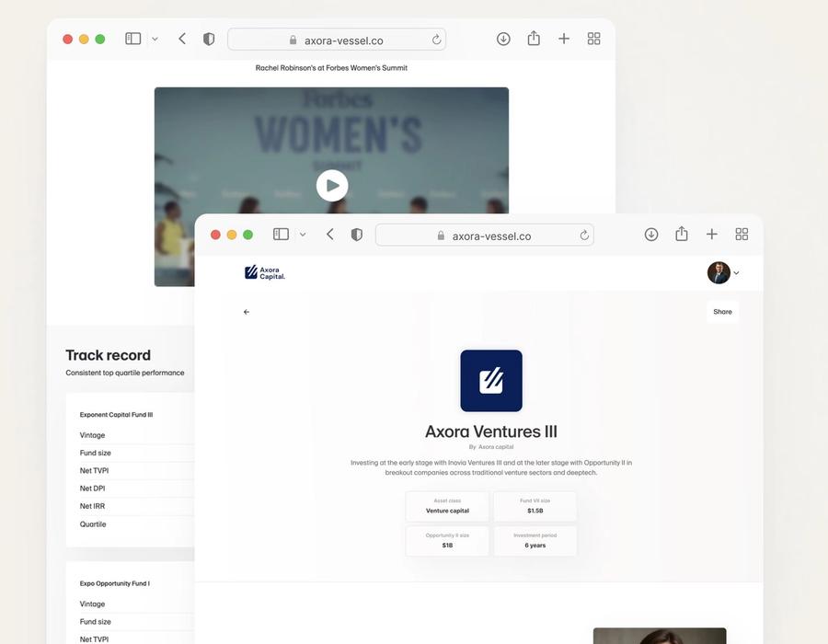Click Net TVPI row under Exponent Capital Fund III
The image size is (828, 644).
pyautogui.click(x=137, y=470)
